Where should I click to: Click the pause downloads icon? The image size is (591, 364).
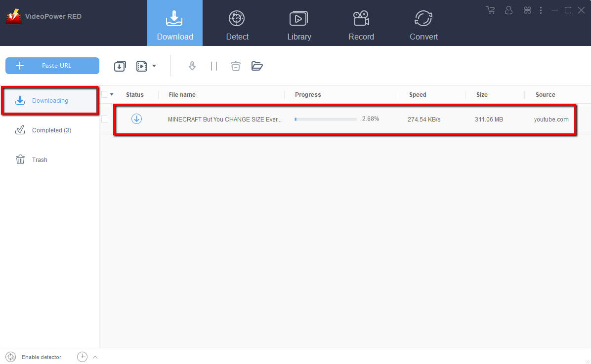coord(214,66)
